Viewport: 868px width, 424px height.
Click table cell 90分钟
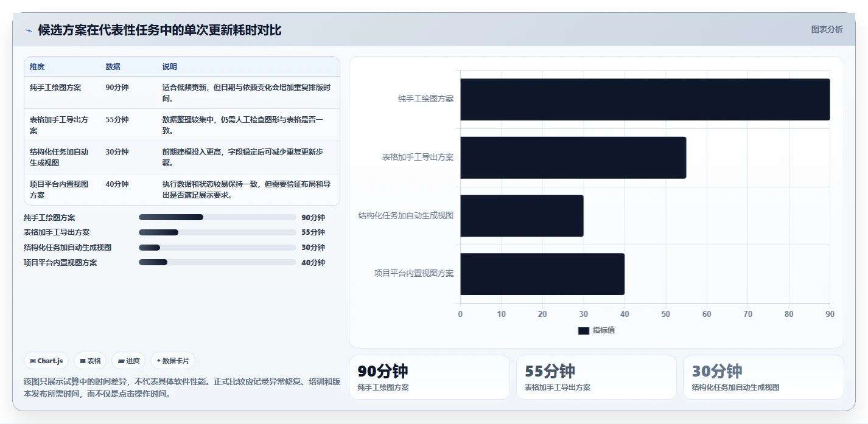click(x=117, y=88)
